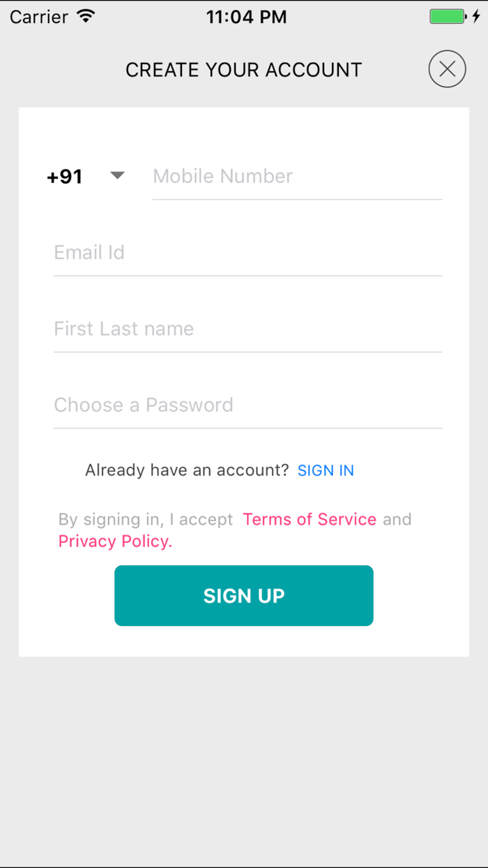Open the Terms of Service link

(310, 519)
